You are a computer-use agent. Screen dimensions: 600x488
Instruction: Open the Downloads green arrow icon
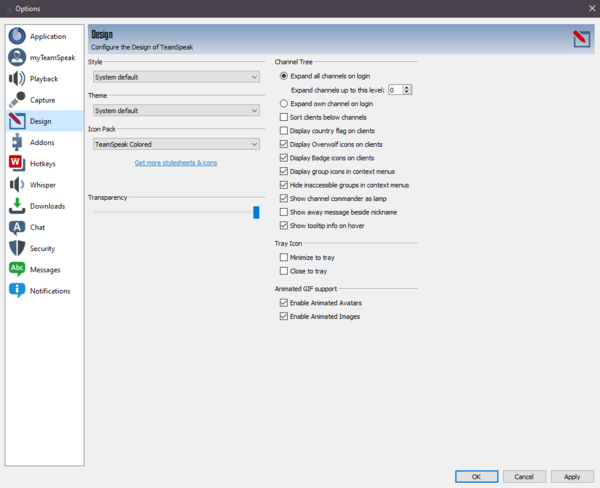tap(17, 206)
